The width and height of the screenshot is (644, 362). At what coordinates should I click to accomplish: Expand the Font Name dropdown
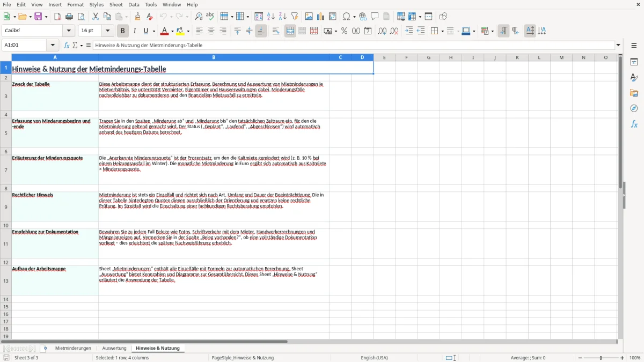(x=68, y=31)
